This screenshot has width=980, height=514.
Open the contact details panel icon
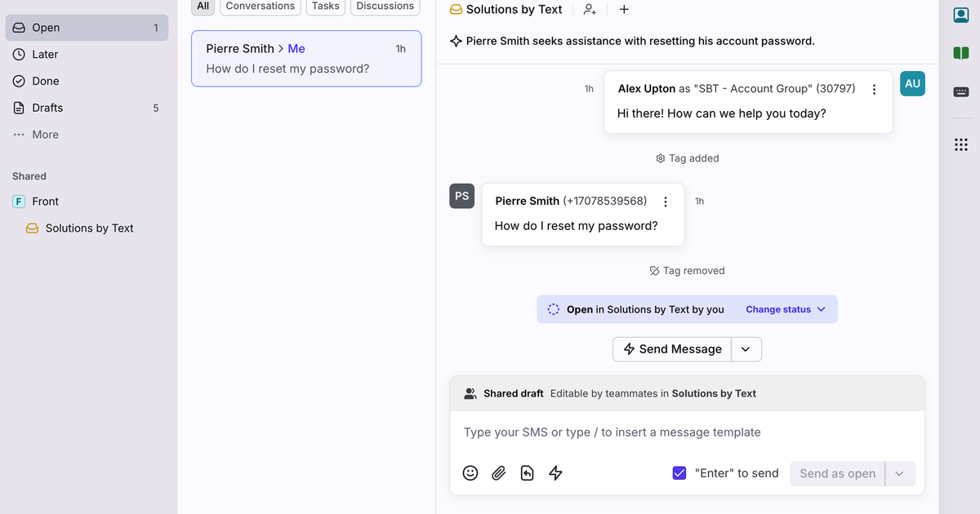click(961, 15)
